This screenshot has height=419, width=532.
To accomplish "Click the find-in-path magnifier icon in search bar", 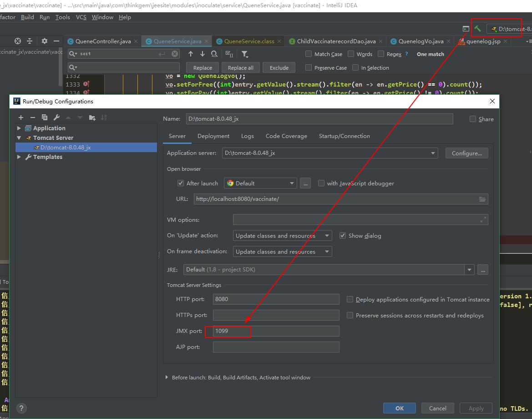I will [214, 54].
